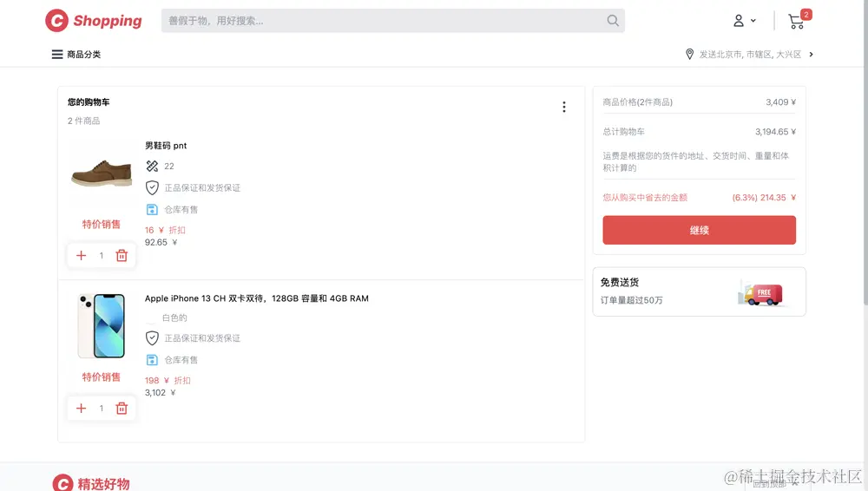Image resolution: width=868 pixels, height=491 pixels.
Task: Open the user account dropdown
Action: coord(745,21)
